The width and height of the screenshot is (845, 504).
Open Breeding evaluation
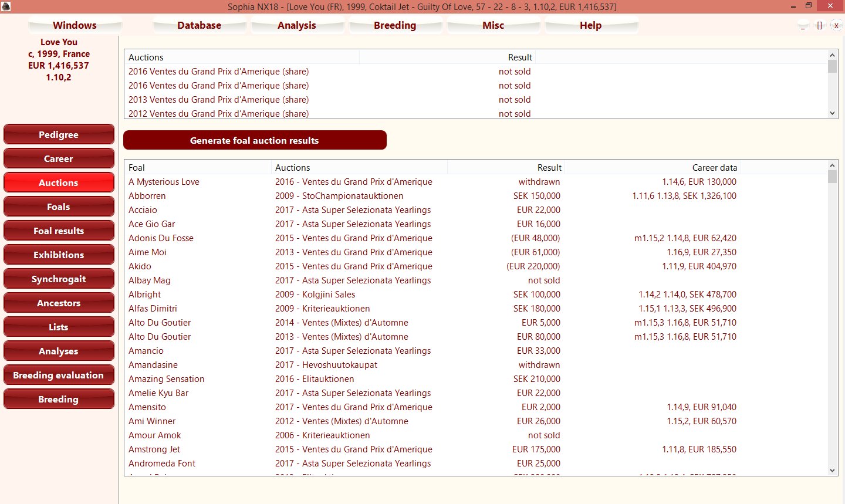click(x=59, y=375)
